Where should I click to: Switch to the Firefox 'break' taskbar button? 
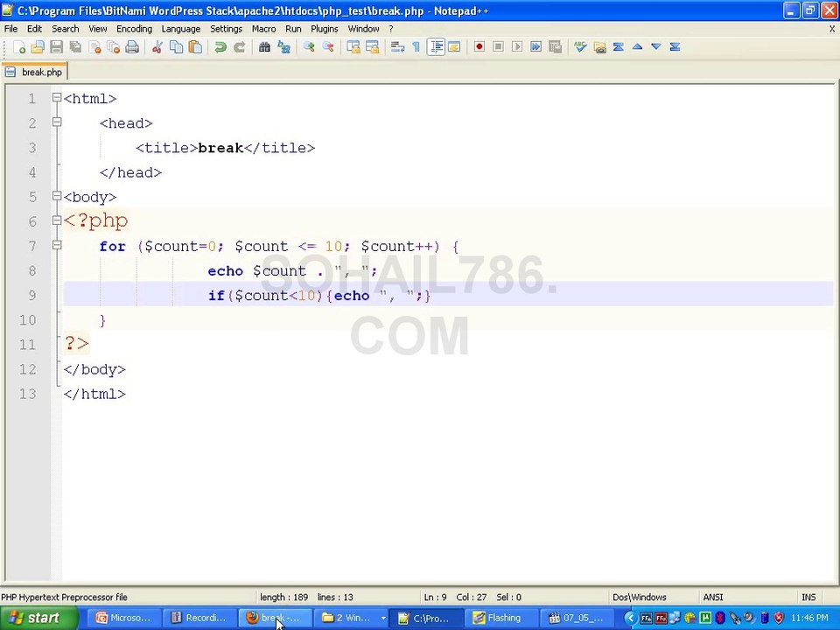click(275, 618)
